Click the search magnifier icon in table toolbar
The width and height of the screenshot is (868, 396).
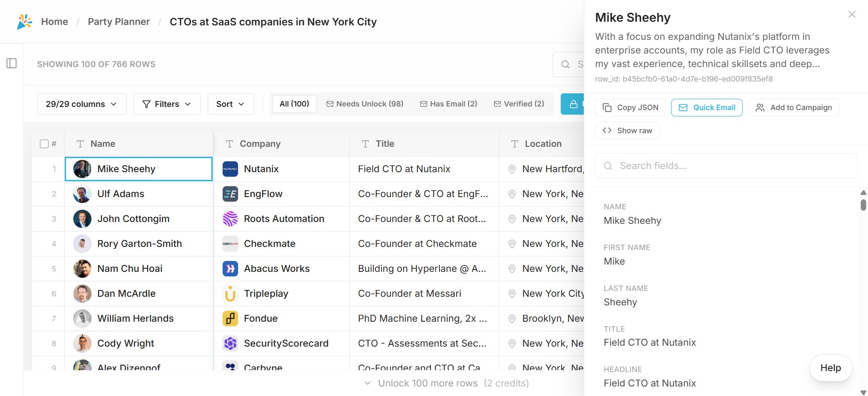coord(565,64)
